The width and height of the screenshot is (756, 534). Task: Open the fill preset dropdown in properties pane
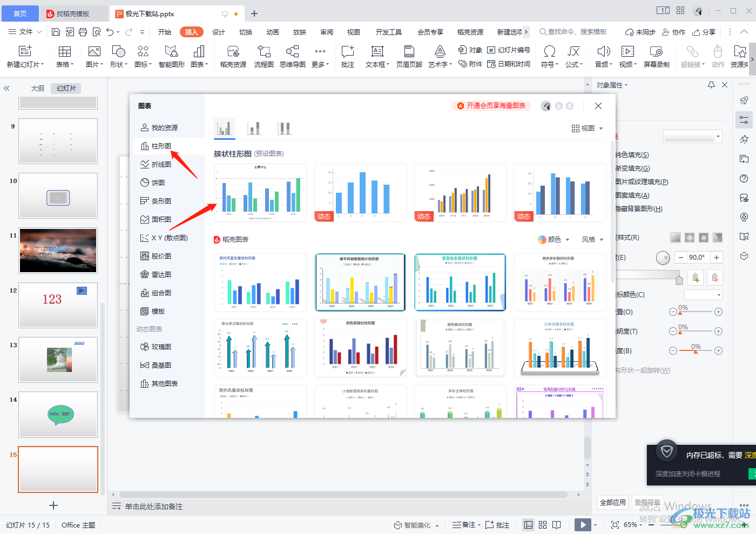pos(692,137)
